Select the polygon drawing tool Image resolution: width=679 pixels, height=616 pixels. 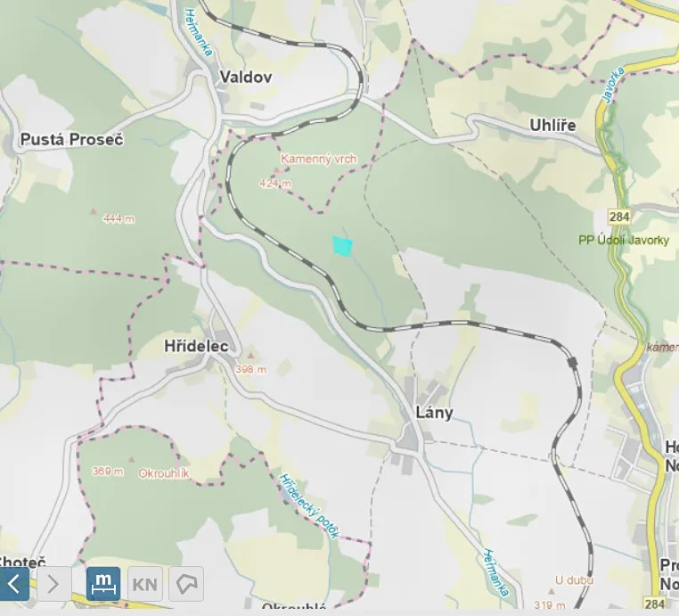[186, 584]
